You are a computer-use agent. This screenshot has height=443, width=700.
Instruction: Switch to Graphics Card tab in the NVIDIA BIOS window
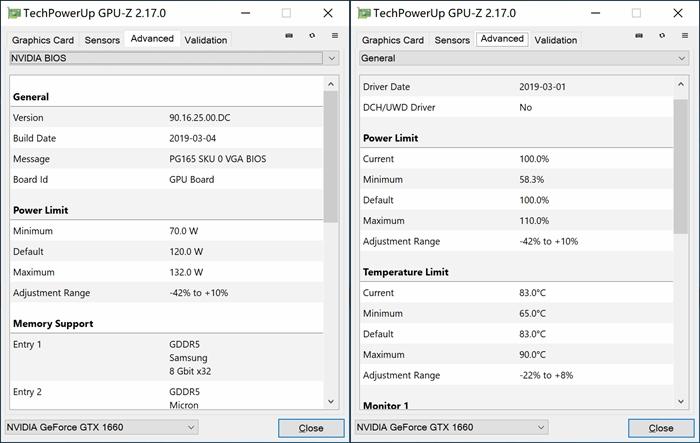tap(43, 40)
